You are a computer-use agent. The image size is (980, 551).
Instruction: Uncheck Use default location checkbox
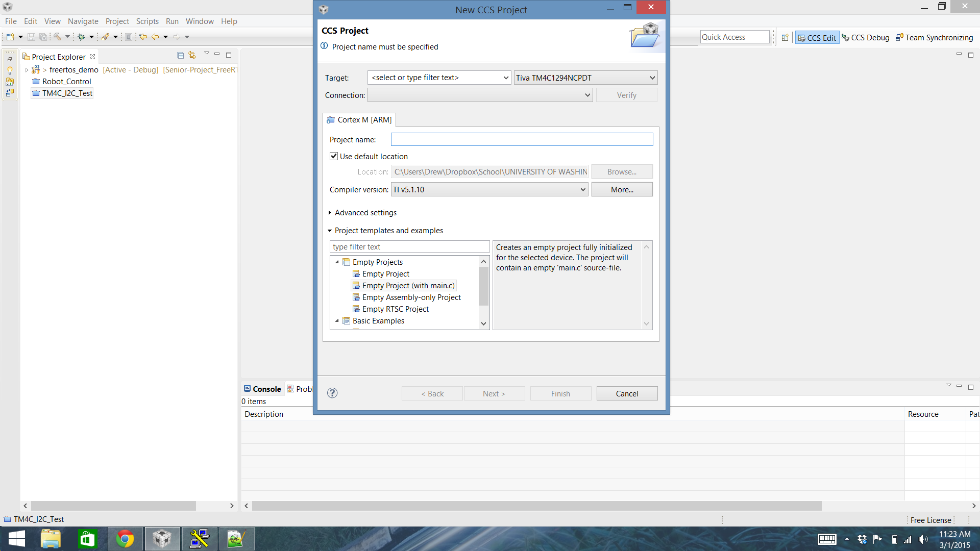[x=334, y=156]
